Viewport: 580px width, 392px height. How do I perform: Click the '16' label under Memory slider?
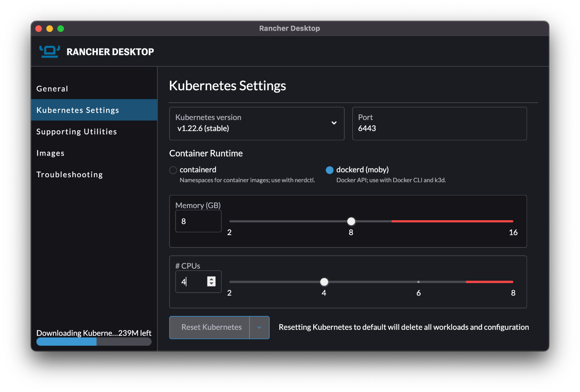(x=513, y=232)
